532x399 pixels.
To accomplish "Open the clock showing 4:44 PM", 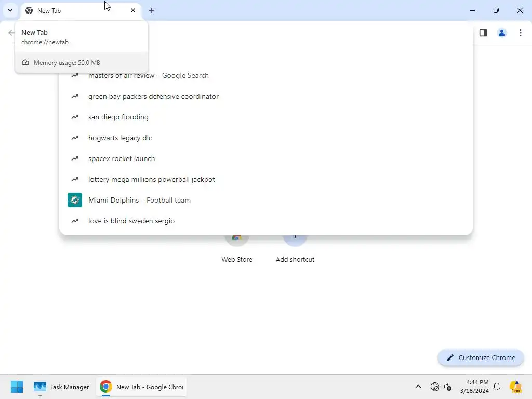I will tap(474, 387).
